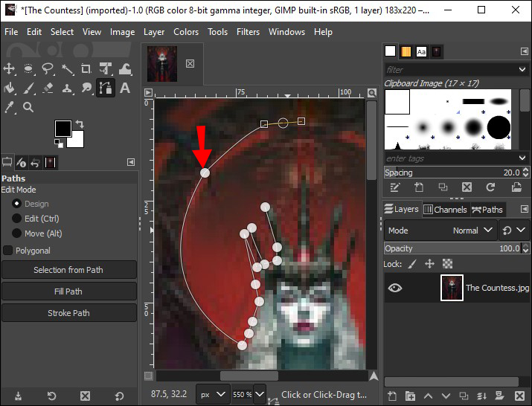Hide The Countess.jpg layer via eye icon

[395, 288]
